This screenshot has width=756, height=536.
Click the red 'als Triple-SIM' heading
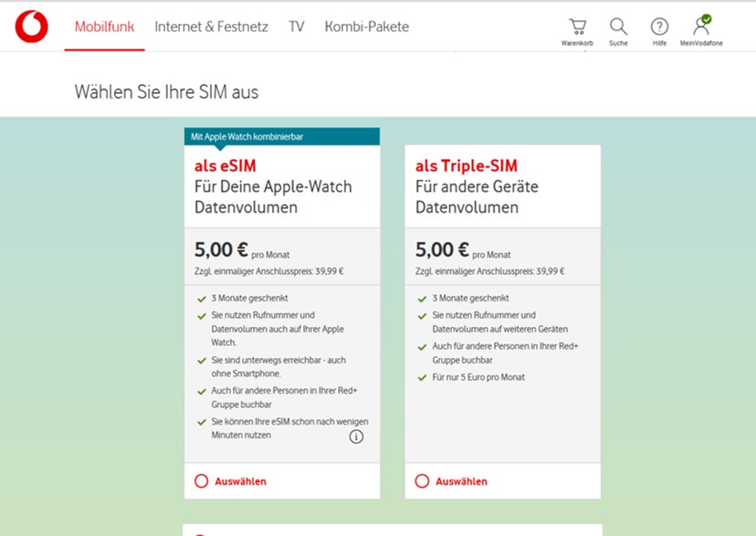(466, 166)
